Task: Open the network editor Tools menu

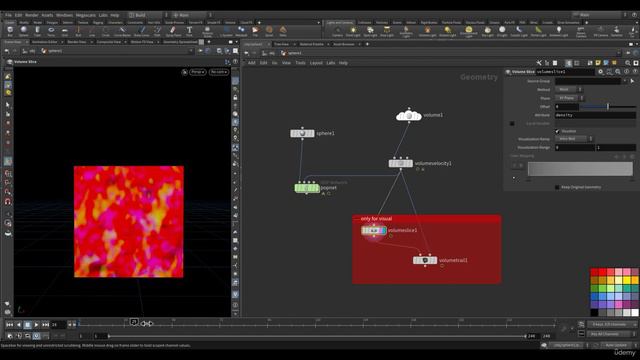Action: 300,63
